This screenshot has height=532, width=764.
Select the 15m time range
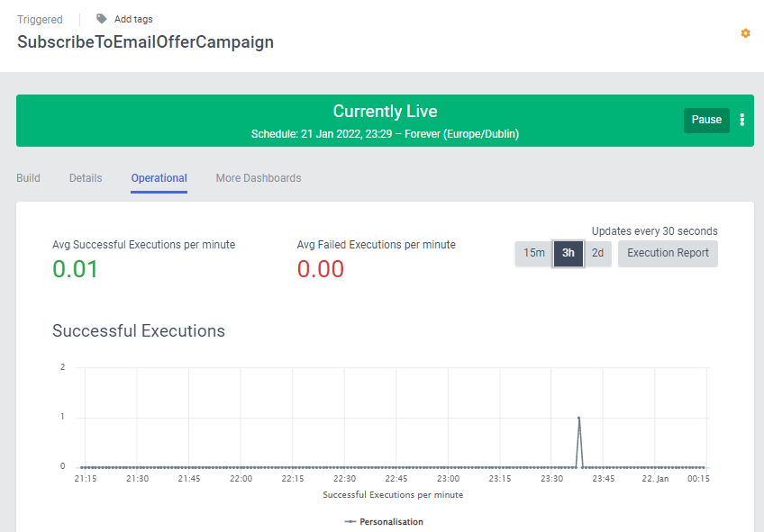click(x=534, y=253)
